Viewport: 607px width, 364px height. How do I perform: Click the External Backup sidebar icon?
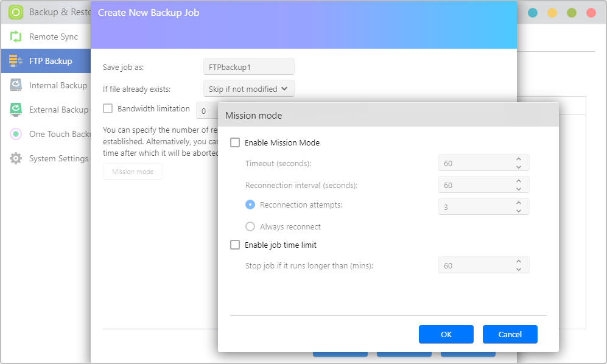pyautogui.click(x=15, y=110)
